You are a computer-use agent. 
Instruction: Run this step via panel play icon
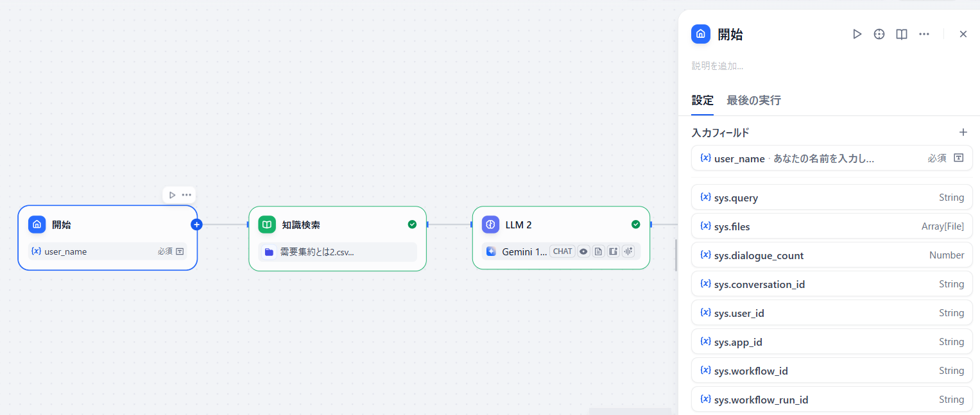[x=857, y=35]
